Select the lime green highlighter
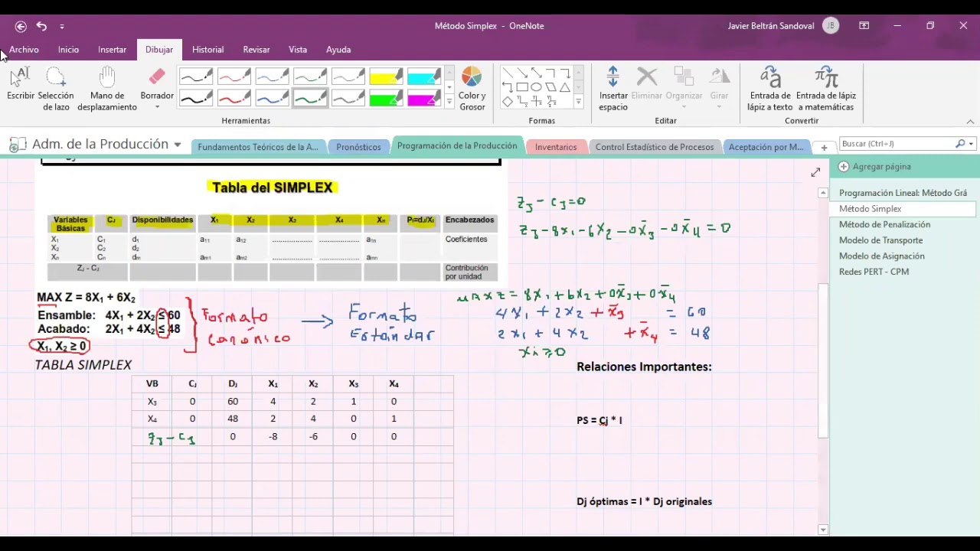 coord(386,99)
